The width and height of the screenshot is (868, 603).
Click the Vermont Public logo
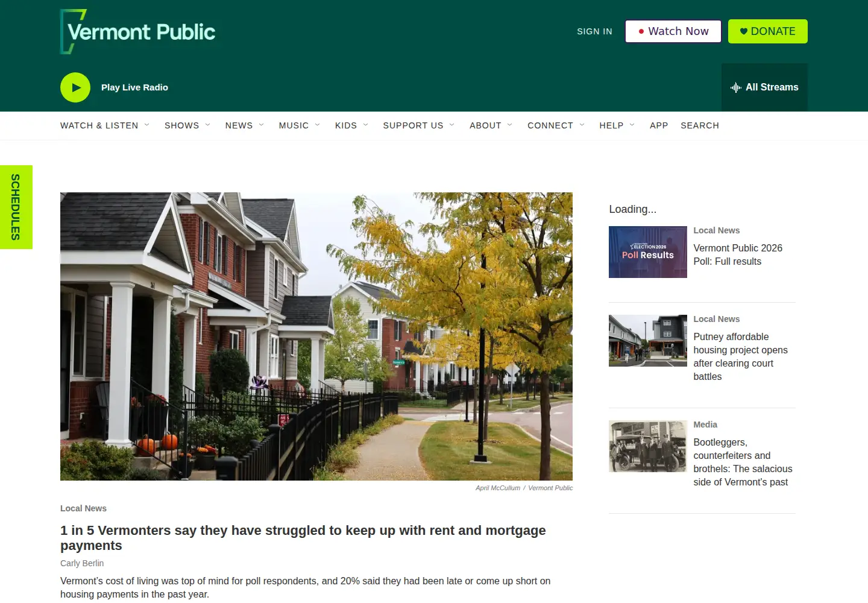[138, 31]
